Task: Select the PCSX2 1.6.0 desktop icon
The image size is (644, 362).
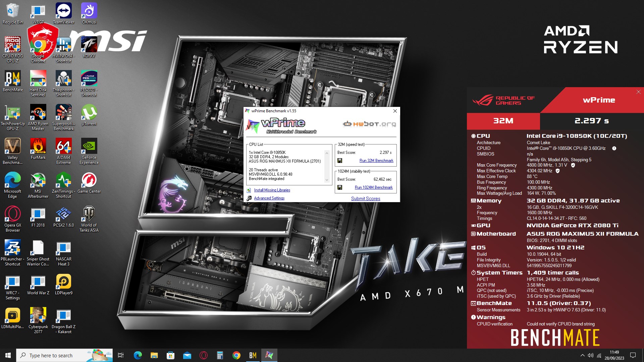Action: pos(64,217)
